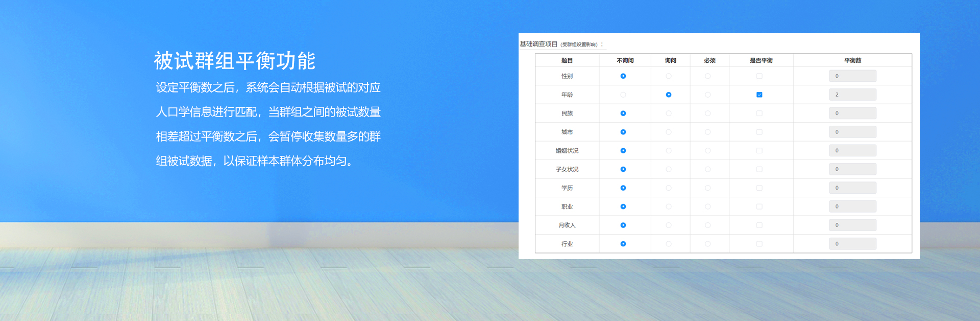Click 平衡数 input field for 月收入
Screen dimensions: 980x321
pyautogui.click(x=852, y=225)
